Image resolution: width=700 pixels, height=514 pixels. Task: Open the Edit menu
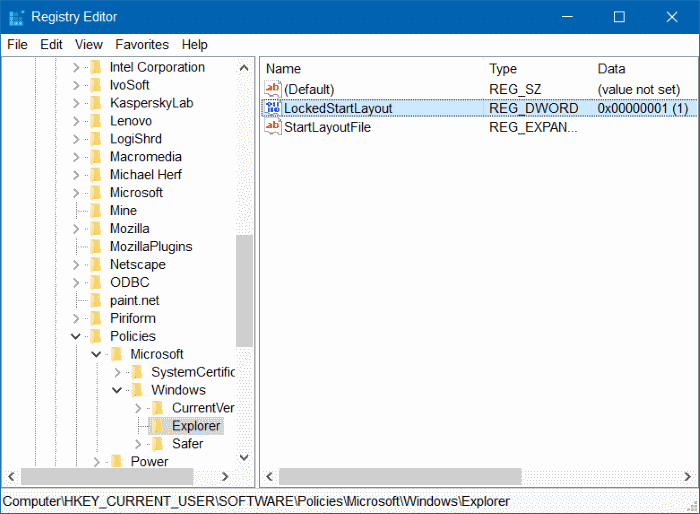tap(51, 45)
